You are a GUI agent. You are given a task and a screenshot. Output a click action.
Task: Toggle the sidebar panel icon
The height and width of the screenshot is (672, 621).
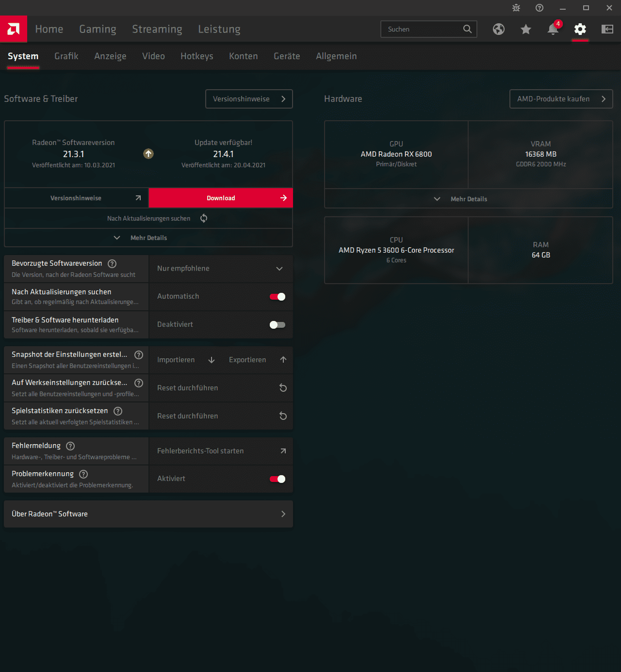pyautogui.click(x=607, y=29)
